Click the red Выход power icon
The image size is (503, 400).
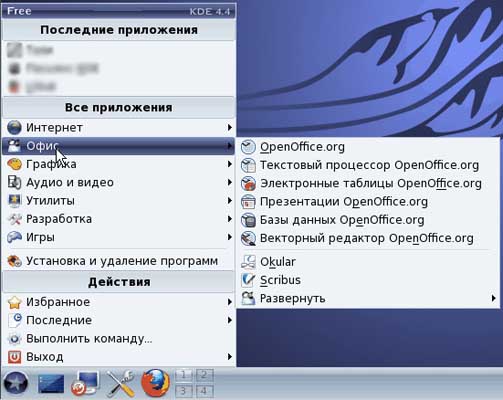click(x=14, y=357)
